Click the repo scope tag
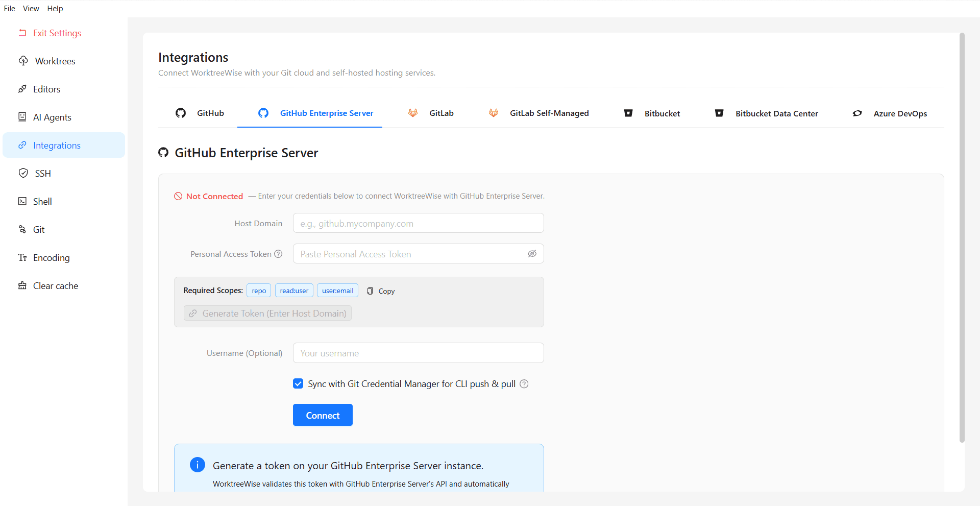The image size is (980, 506). click(259, 291)
